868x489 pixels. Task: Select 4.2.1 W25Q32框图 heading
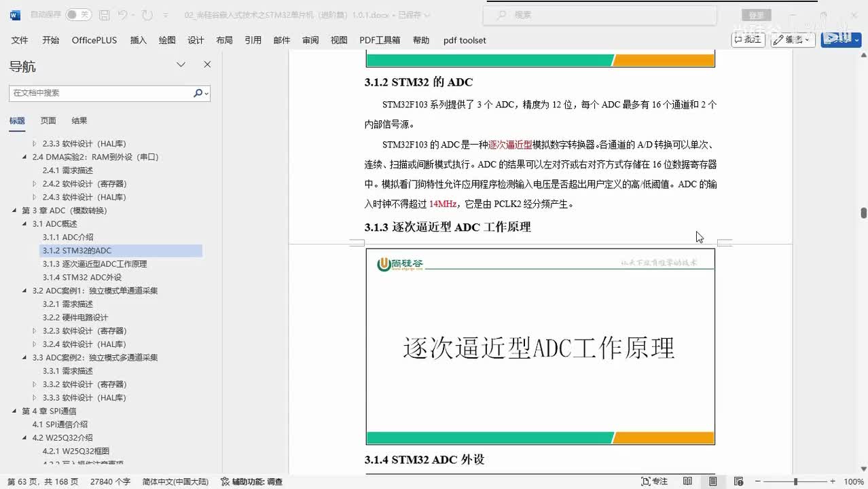(76, 451)
